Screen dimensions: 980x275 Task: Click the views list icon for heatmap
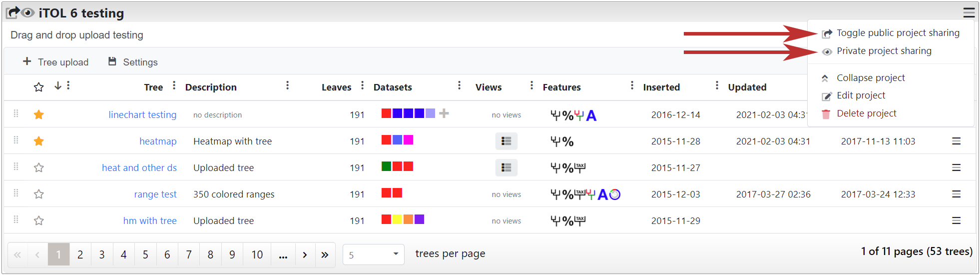coord(506,141)
